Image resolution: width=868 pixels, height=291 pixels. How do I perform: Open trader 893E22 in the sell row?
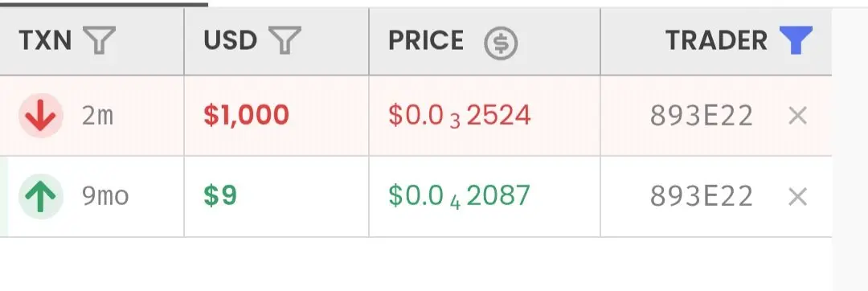tap(702, 117)
